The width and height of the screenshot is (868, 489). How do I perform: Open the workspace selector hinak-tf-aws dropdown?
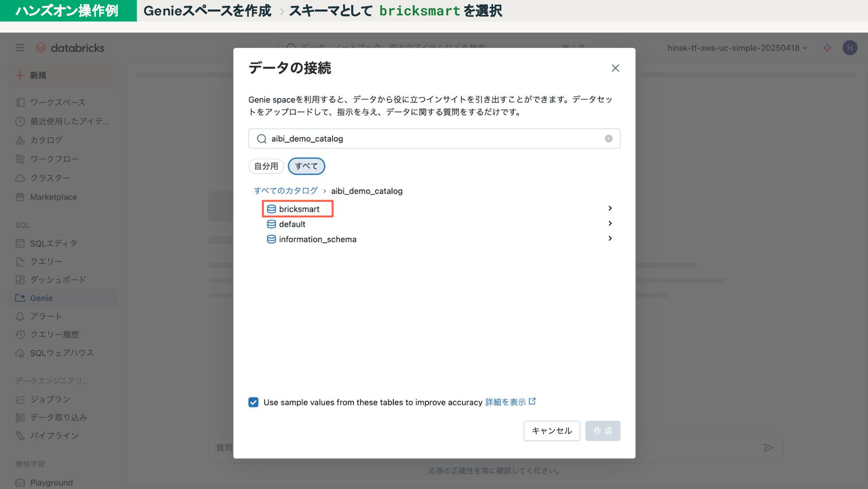coord(737,48)
